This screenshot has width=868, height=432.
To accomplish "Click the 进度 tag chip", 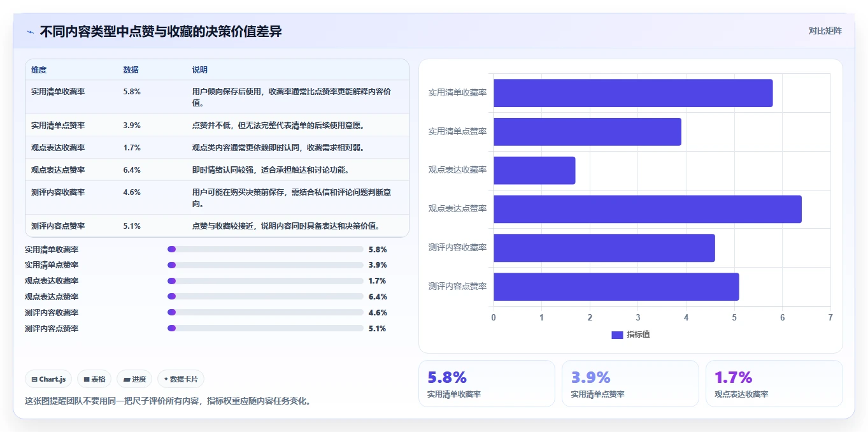I will tap(134, 379).
